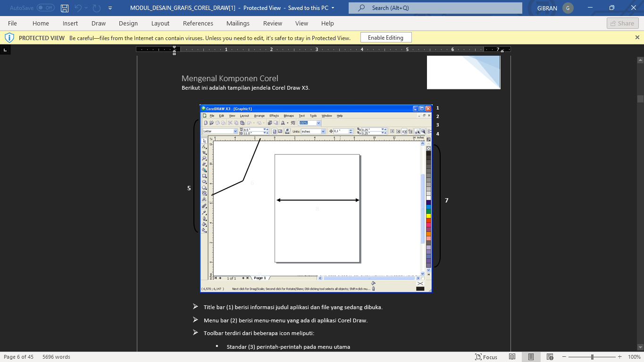Screen dimensions: 644x362
Task: Click the Search box in title bar
Action: click(x=435, y=8)
